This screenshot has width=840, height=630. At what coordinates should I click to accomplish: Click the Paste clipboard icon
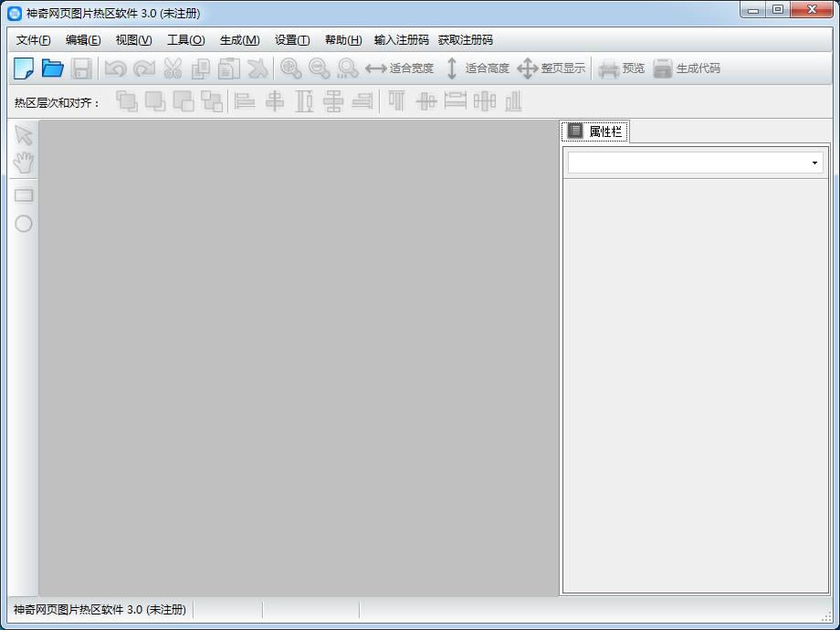[229, 68]
